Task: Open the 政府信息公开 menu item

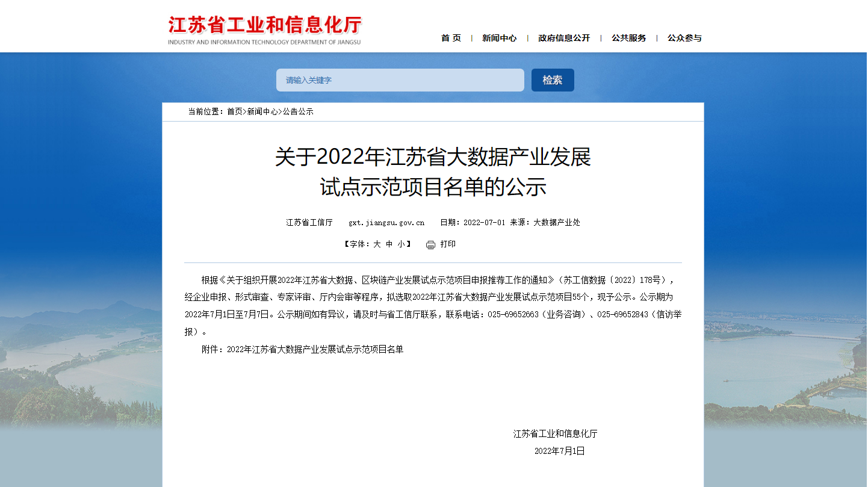Action: pos(564,38)
